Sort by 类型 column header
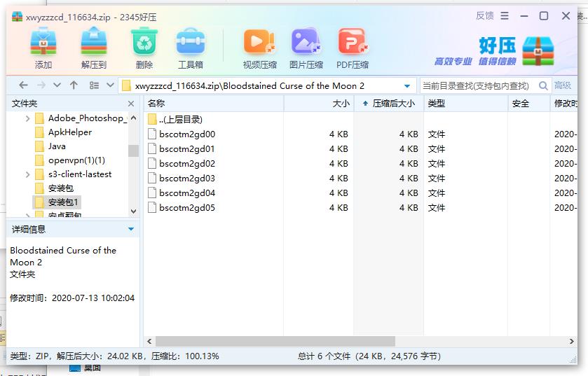Image resolution: width=588 pixels, height=376 pixels. [466, 104]
